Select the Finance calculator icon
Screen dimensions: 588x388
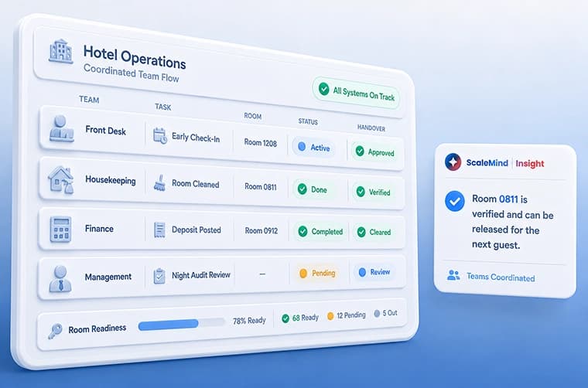61,230
